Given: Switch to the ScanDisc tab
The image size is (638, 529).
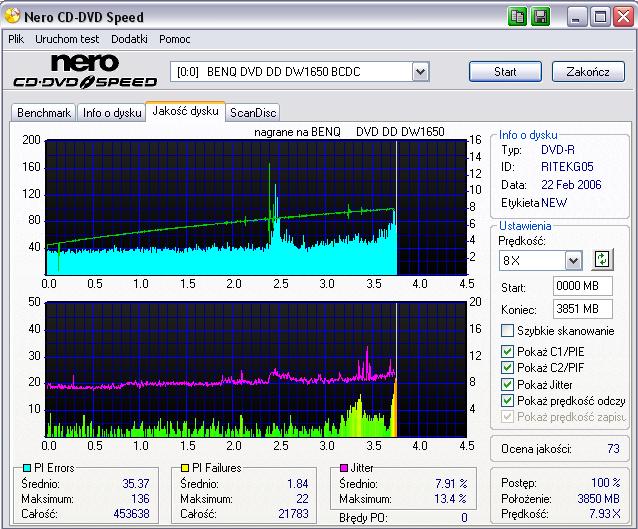Looking at the screenshot, I should tap(253, 113).
